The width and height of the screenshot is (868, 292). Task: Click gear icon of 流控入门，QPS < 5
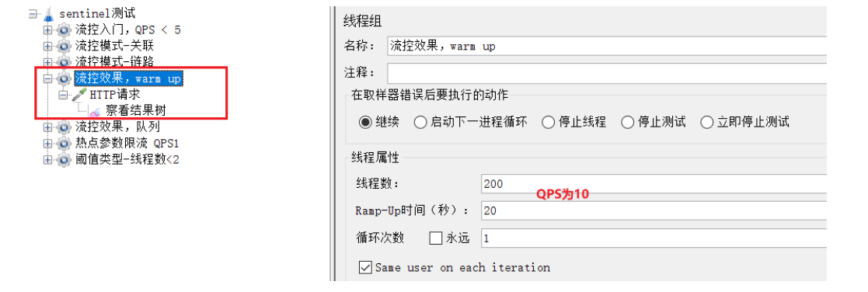click(64, 30)
